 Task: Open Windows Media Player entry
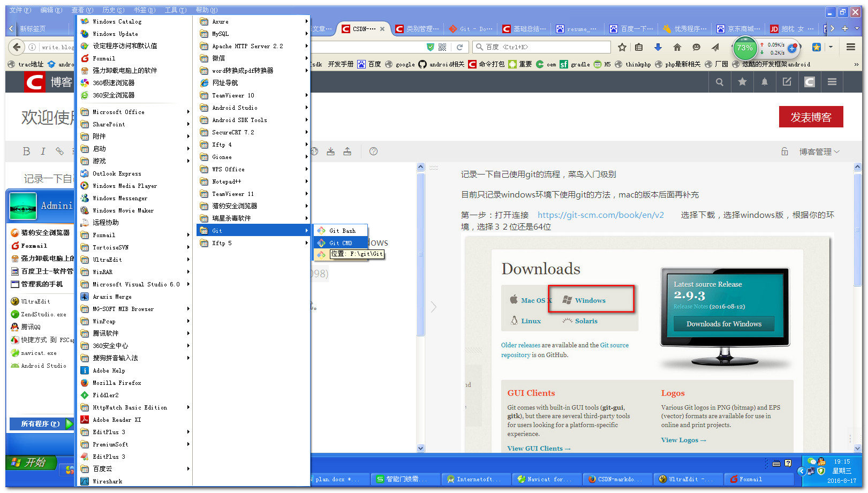click(x=135, y=186)
